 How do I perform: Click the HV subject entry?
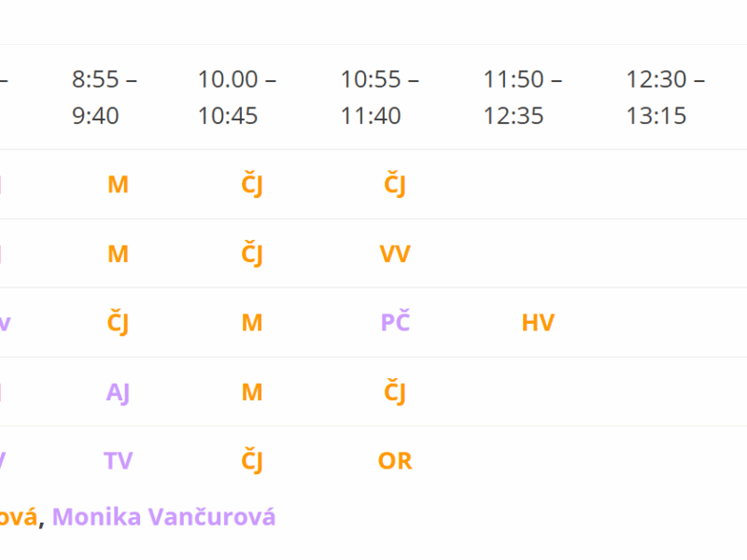(538, 323)
